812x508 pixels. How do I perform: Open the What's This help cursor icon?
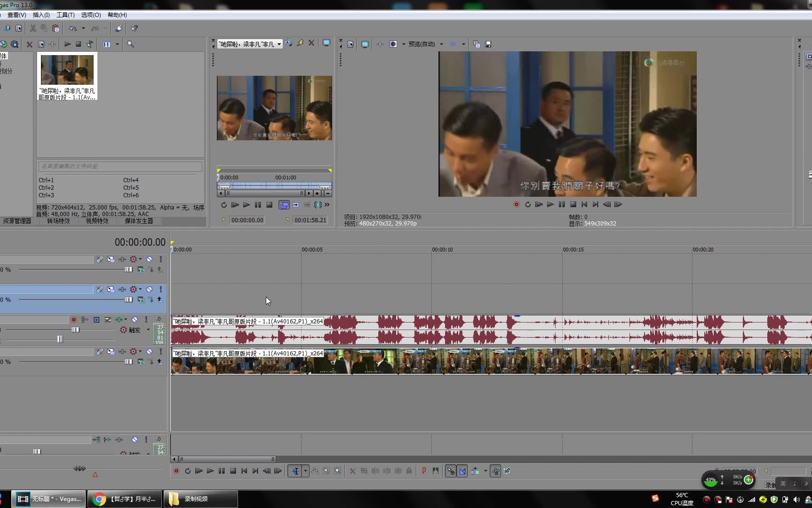coord(134,28)
